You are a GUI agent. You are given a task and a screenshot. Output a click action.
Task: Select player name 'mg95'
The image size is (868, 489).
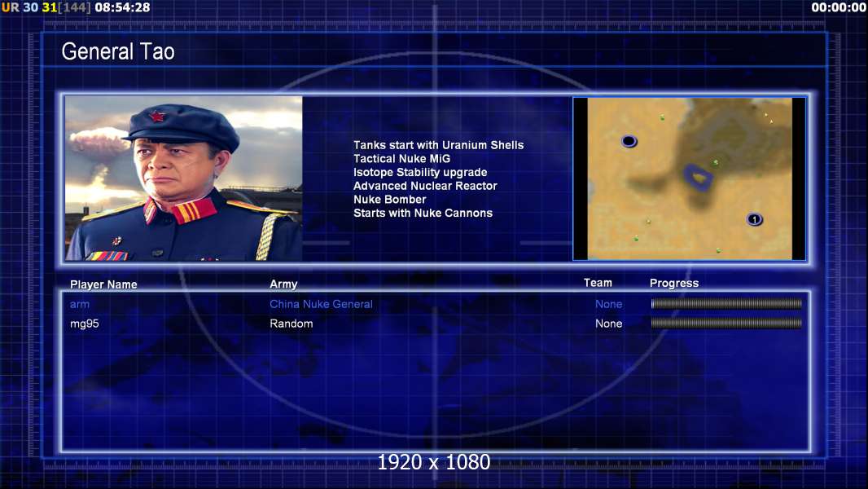[x=84, y=324]
